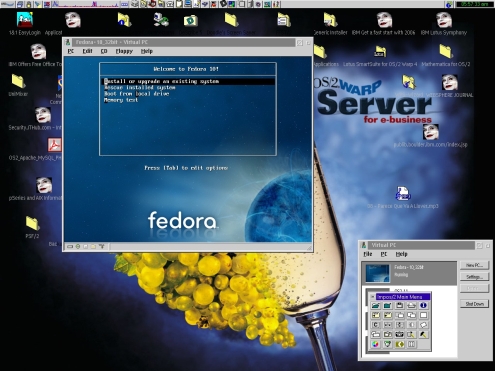Select "Rescue installed system" boot option

(x=140, y=88)
